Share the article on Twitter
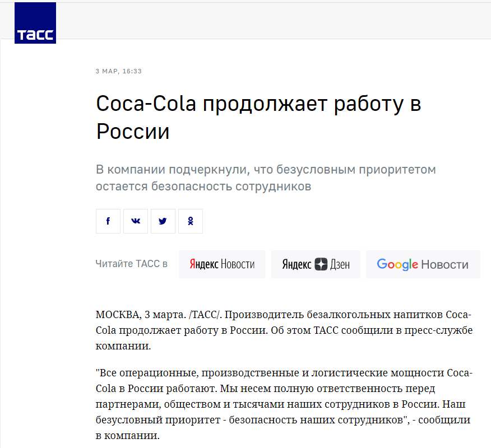The image size is (491, 448). pos(163,221)
